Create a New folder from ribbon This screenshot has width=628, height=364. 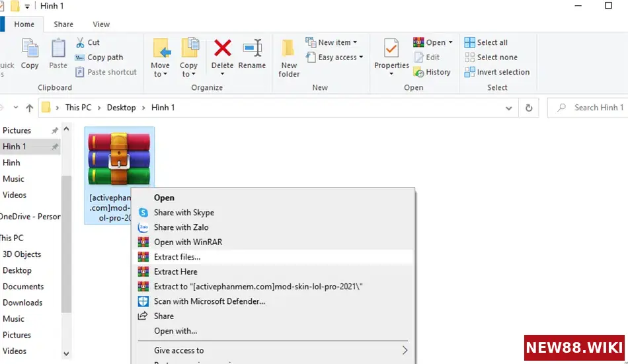tap(289, 58)
